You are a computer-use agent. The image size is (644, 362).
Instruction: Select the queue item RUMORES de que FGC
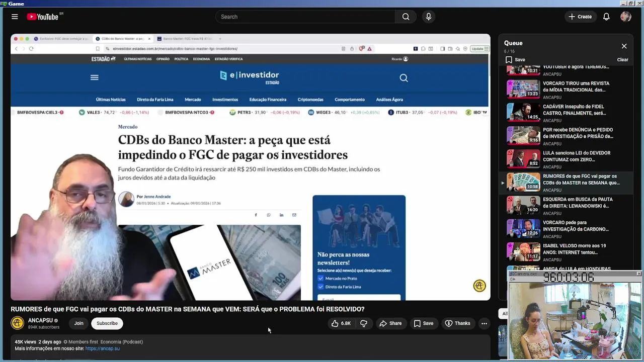(x=566, y=182)
